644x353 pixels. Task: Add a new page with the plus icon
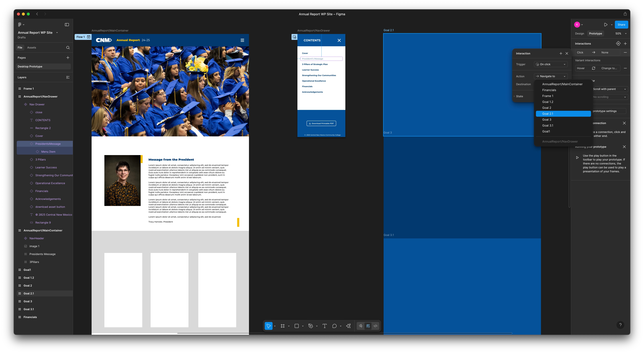tap(68, 58)
